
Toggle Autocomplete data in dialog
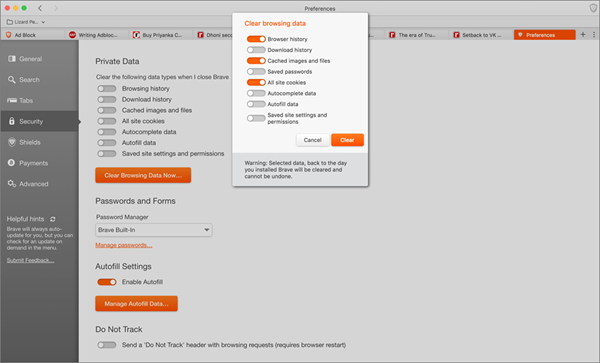[256, 93]
